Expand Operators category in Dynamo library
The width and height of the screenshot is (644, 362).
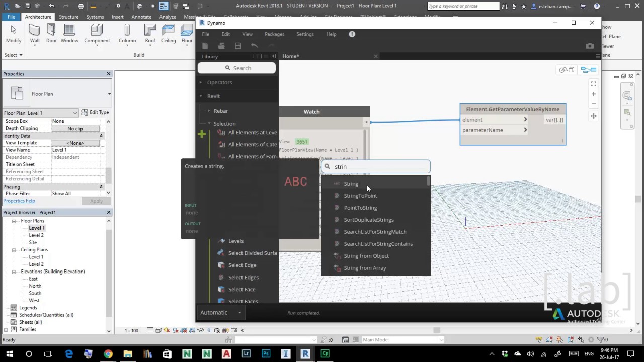point(201,82)
